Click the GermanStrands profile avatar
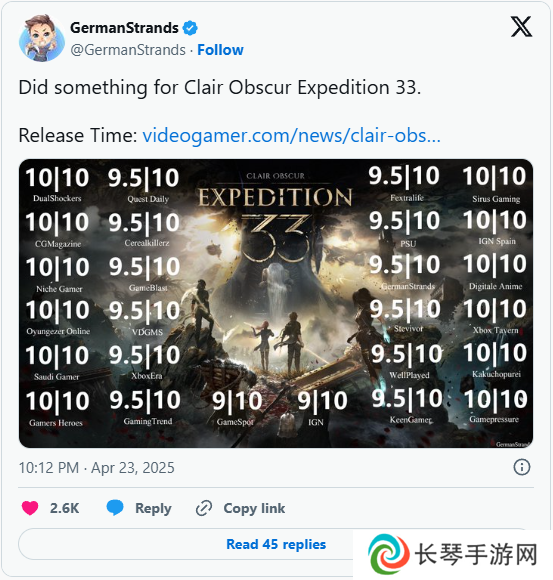This screenshot has height=580, width=553. click(x=42, y=38)
